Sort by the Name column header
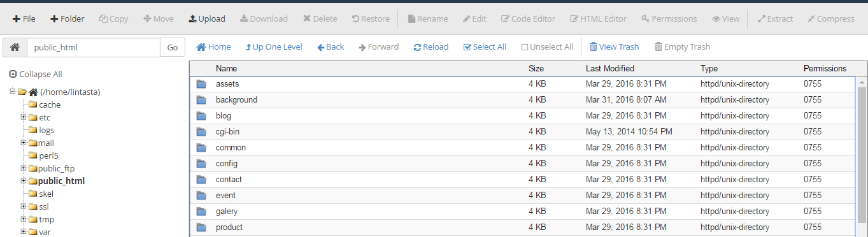 [226, 68]
